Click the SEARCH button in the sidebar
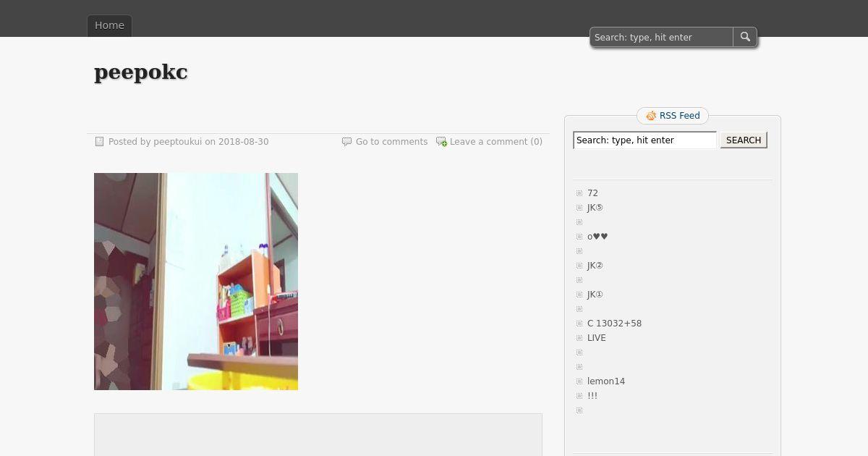This screenshot has width=868, height=456. [744, 140]
